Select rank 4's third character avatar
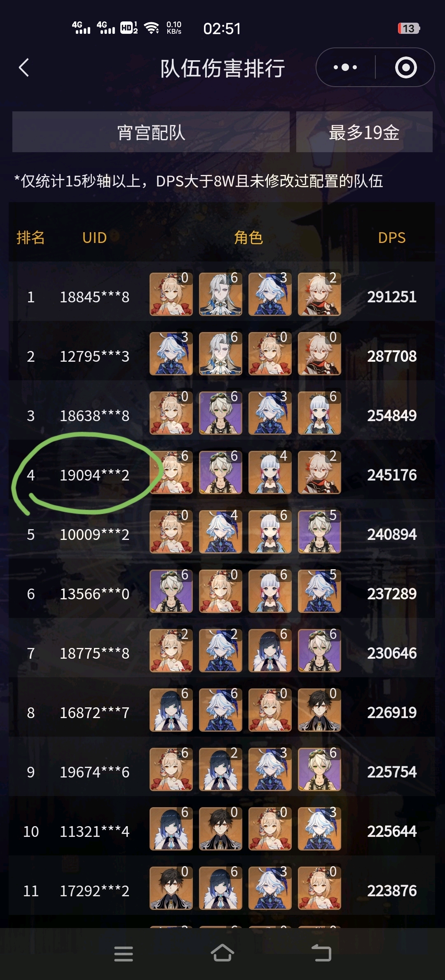The image size is (445, 980). (270, 472)
